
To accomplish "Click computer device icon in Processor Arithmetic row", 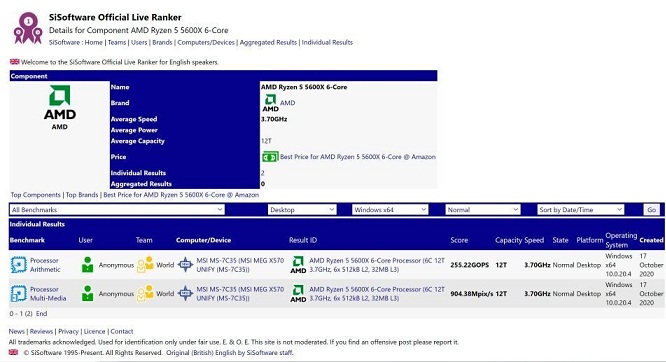I will pos(185,264).
